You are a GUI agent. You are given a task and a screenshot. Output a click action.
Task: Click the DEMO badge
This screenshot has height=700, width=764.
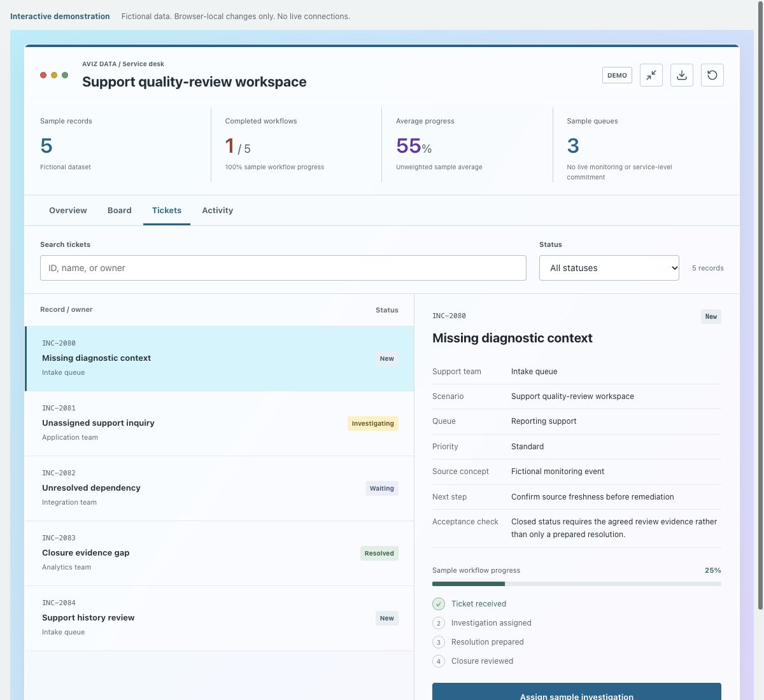[x=617, y=75]
